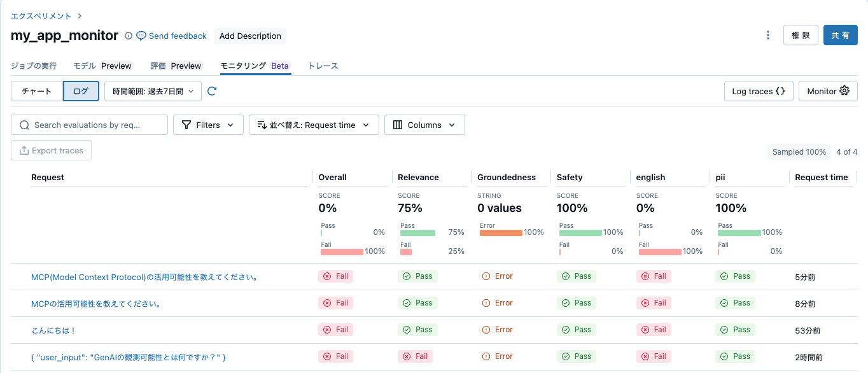The image size is (868, 373).
Task: Expand the Filters dropdown
Action: pos(208,125)
